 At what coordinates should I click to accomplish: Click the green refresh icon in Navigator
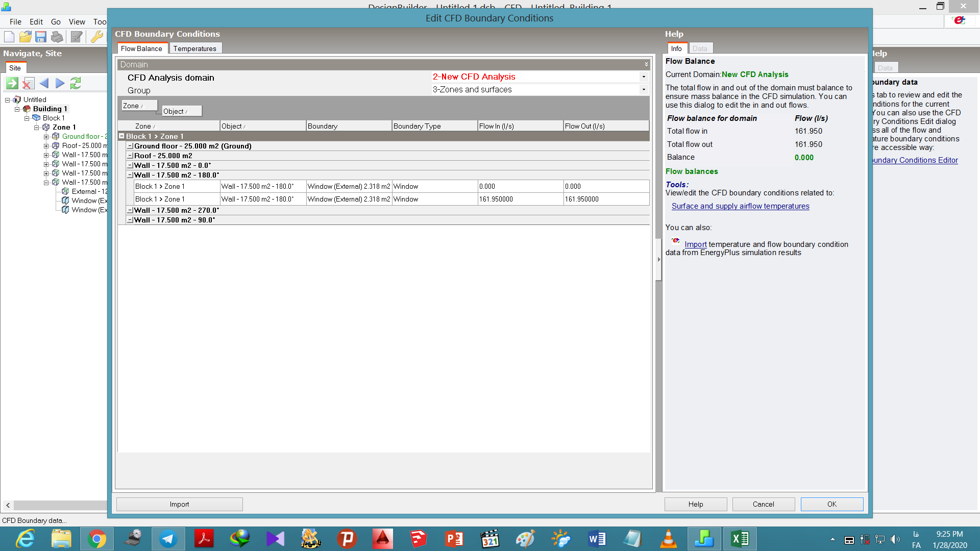click(x=76, y=83)
